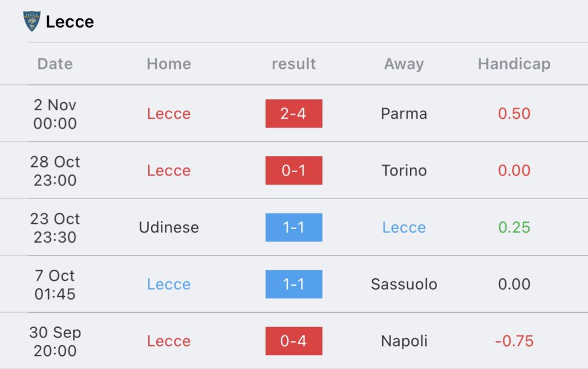Click the Lecce club crest icon

(32, 22)
